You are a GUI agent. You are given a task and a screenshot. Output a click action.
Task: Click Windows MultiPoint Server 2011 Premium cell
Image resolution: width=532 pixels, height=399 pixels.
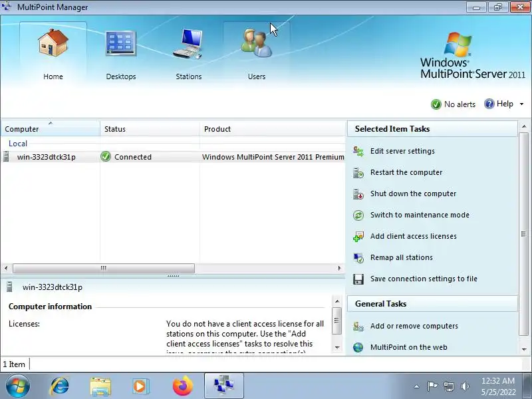[273, 157]
